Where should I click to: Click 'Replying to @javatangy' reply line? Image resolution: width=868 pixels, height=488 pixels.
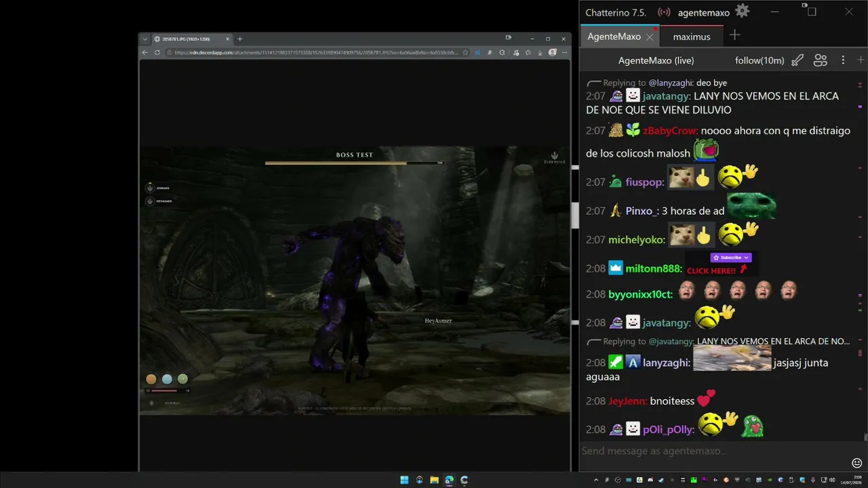[726, 342]
